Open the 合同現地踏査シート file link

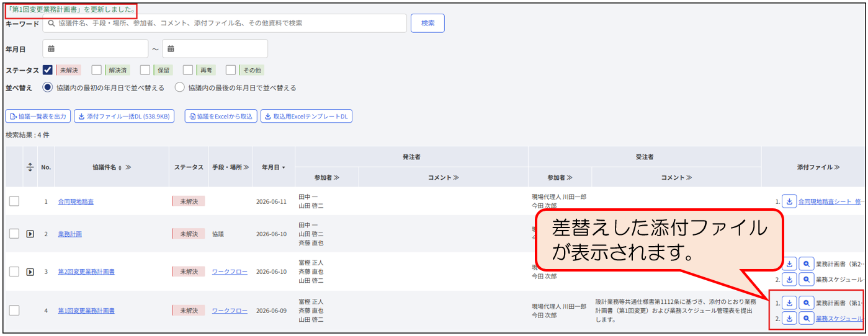tap(830, 201)
